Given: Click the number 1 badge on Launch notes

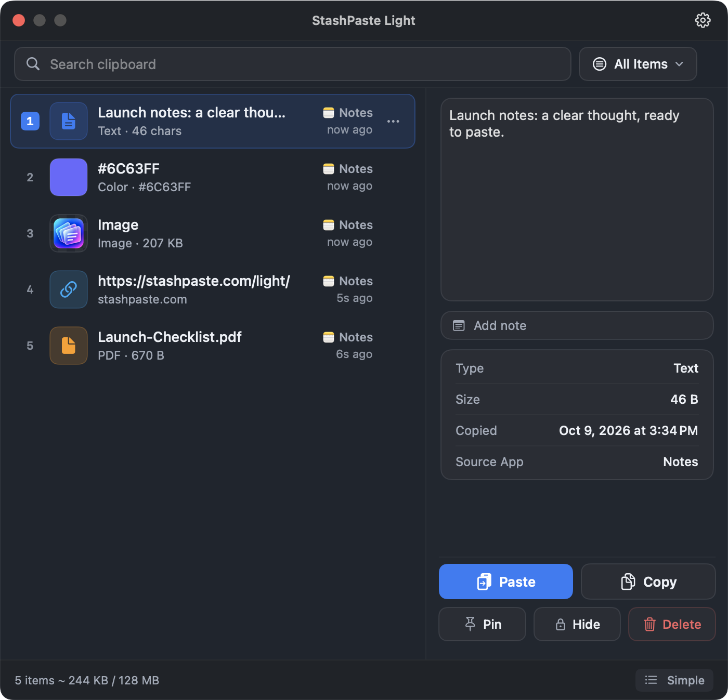Looking at the screenshot, I should point(30,121).
